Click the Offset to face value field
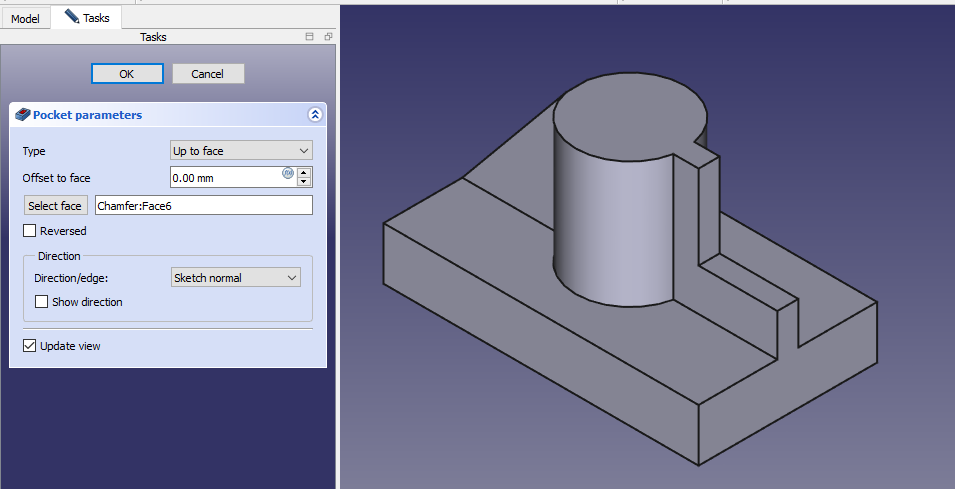Screen dimensions: 955x489 [x=225, y=178]
